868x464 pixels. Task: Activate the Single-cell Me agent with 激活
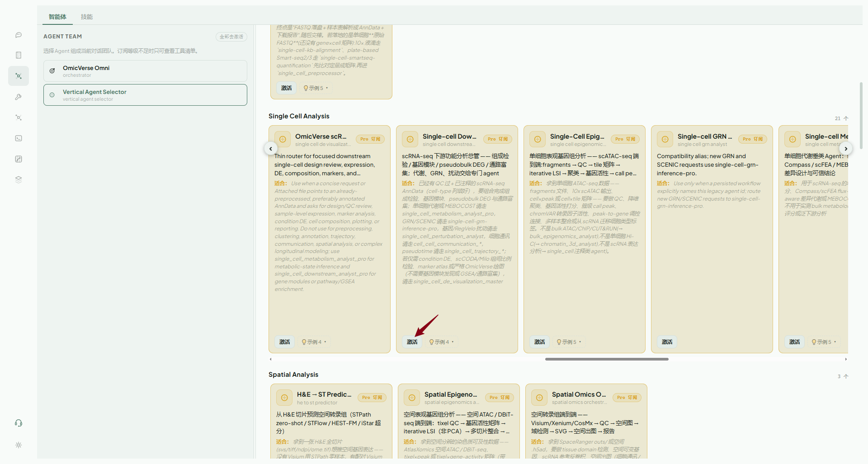795,342
